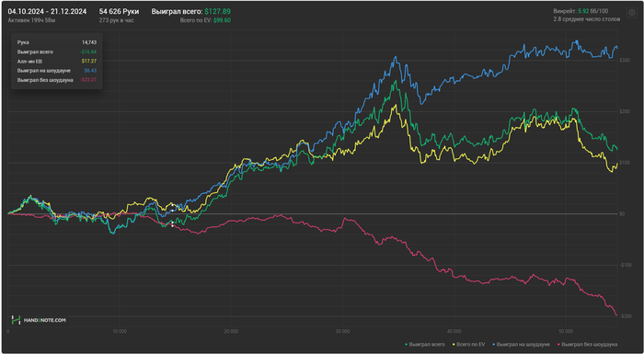This screenshot has height=354, width=644.
Task: Click the date range 04.10.2024 - 21.12.2024
Action: point(47,12)
